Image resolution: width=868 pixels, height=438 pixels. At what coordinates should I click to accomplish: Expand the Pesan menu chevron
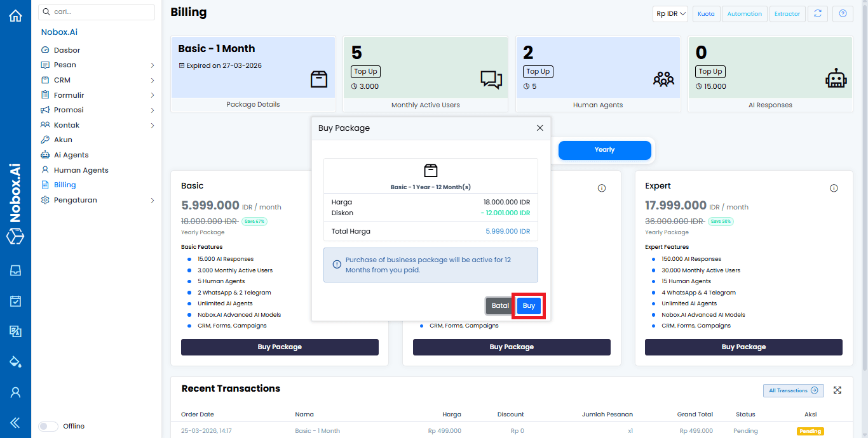153,65
